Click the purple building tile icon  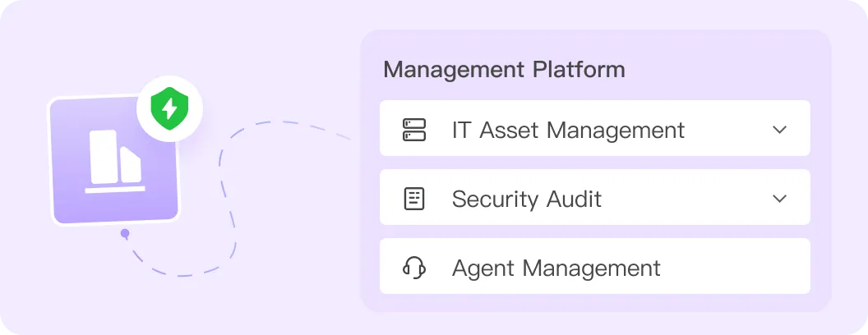pos(114,161)
